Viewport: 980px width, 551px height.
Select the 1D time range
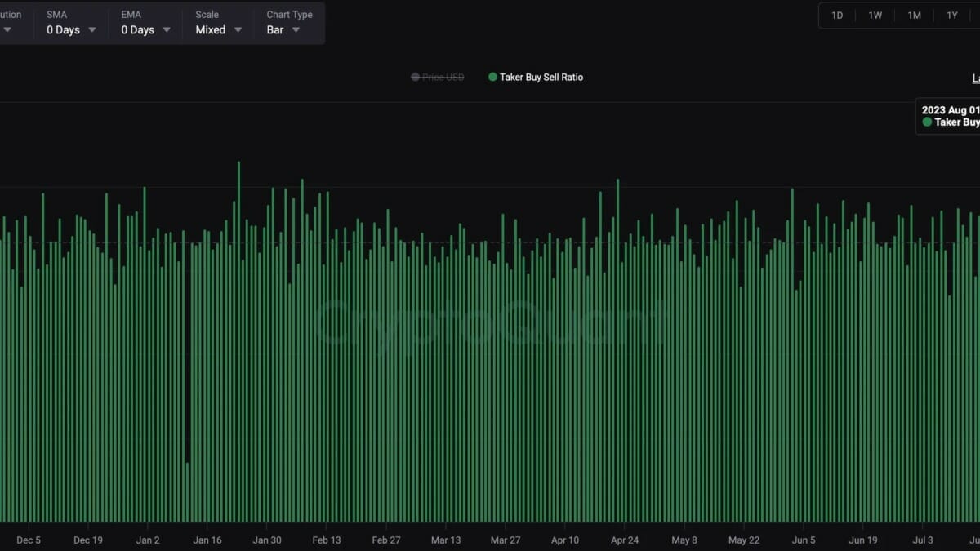pos(837,16)
